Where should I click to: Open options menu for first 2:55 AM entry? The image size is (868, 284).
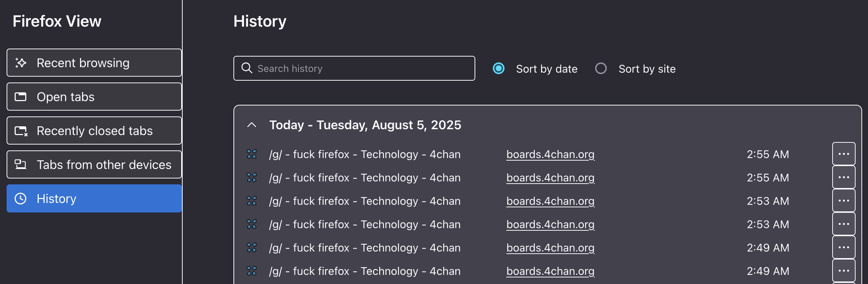point(844,154)
